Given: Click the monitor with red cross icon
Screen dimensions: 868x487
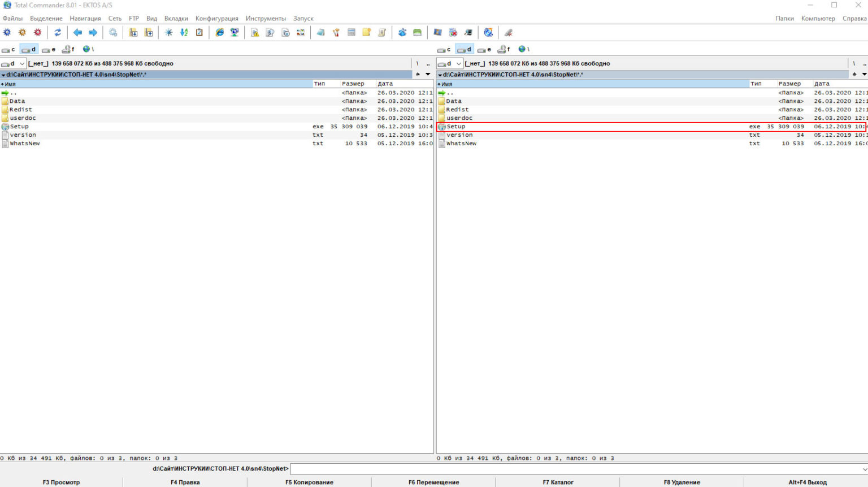Looking at the screenshot, I should point(453,33).
